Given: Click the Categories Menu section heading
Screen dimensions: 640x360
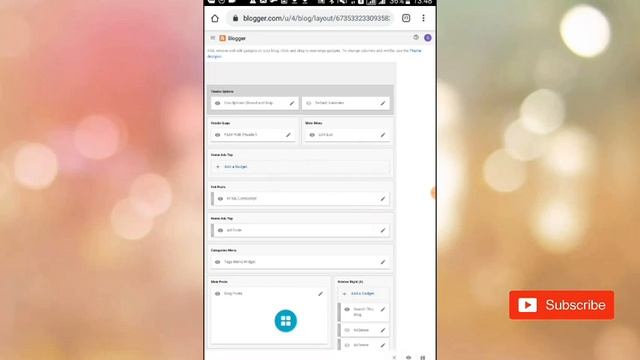Looking at the screenshot, I should [x=224, y=250].
